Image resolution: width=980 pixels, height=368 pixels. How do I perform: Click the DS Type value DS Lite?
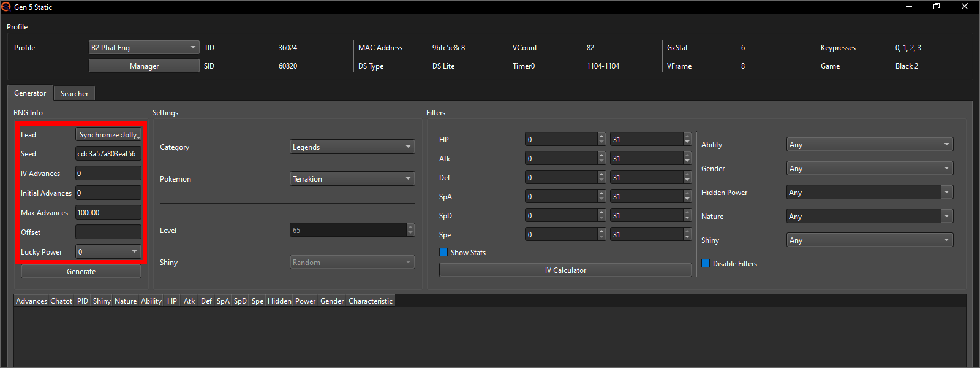pos(443,66)
